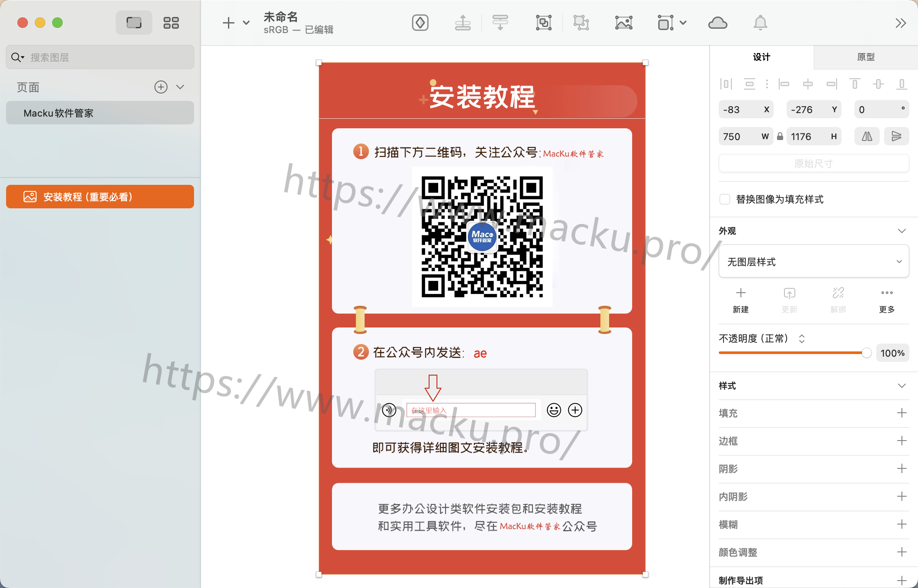Add a new page

tap(161, 87)
